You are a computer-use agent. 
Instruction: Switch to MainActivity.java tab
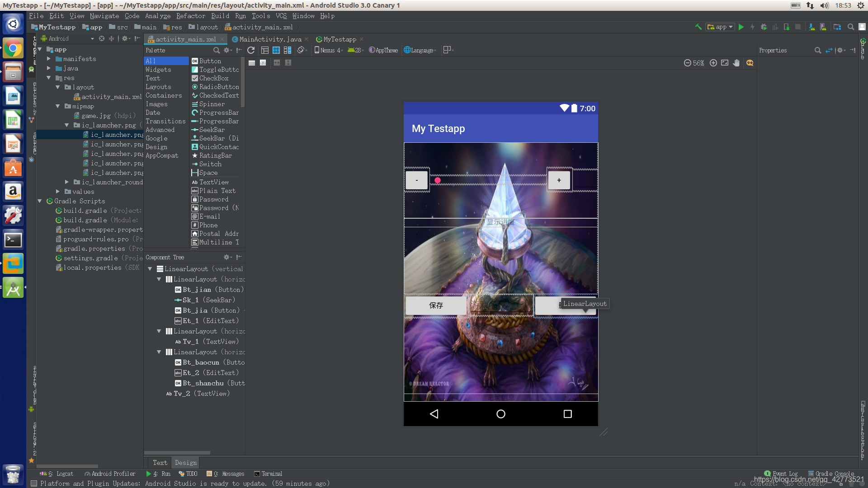coord(270,39)
